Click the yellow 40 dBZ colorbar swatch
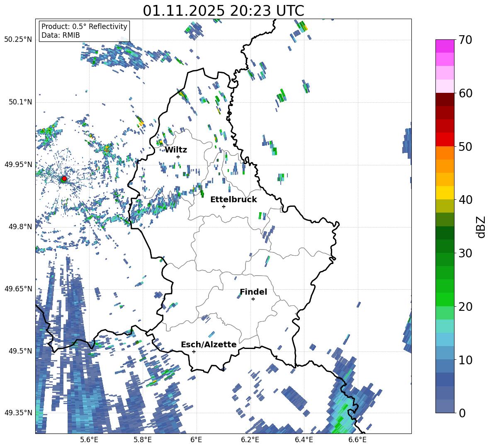491x448 pixels. [445, 193]
